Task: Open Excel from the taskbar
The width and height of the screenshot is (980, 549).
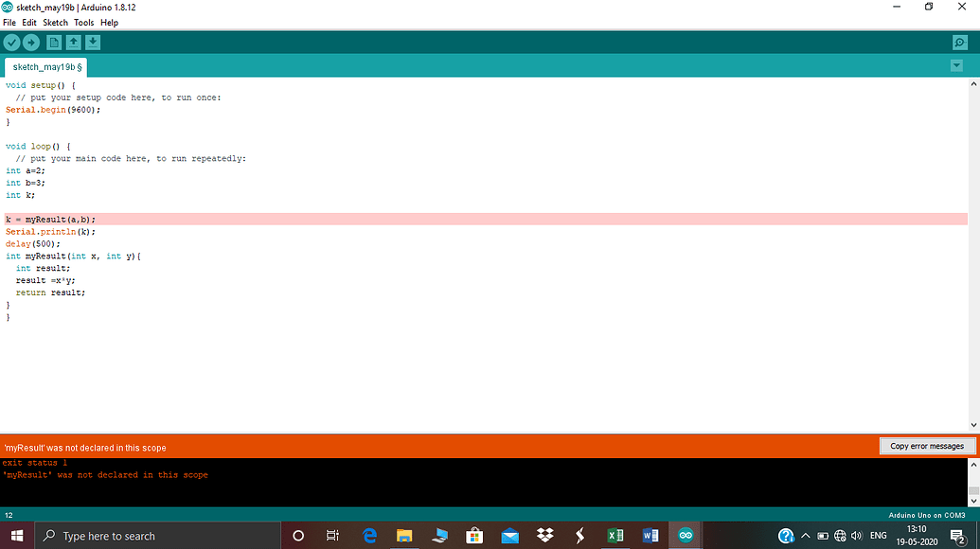Action: 615,536
